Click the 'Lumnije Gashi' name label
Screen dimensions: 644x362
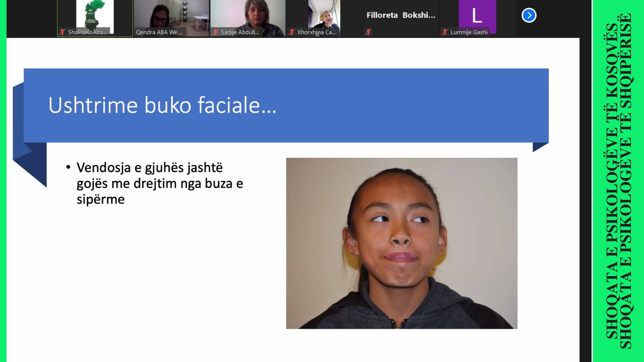click(469, 32)
